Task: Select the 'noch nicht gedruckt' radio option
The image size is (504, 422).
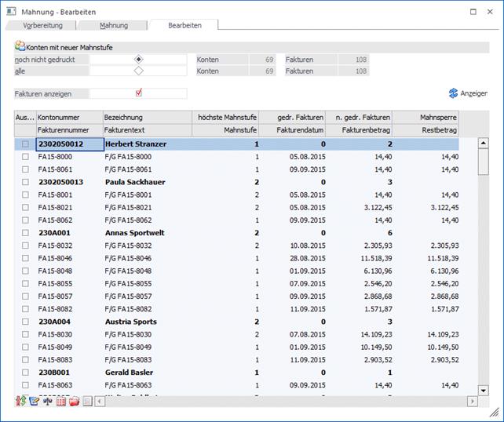Action: 138,59
